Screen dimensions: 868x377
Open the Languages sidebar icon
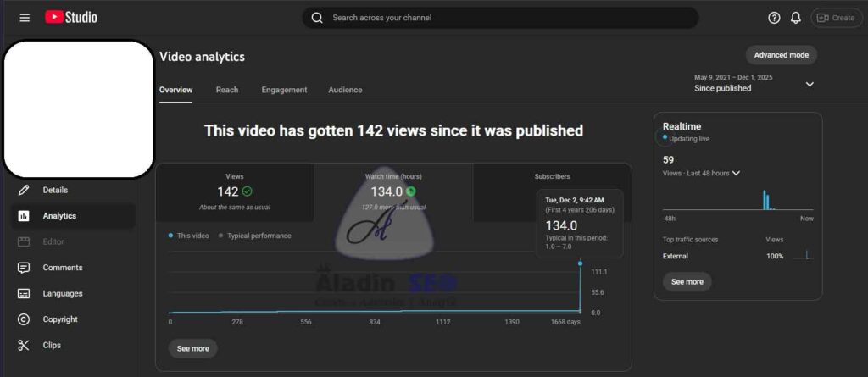pyautogui.click(x=25, y=294)
